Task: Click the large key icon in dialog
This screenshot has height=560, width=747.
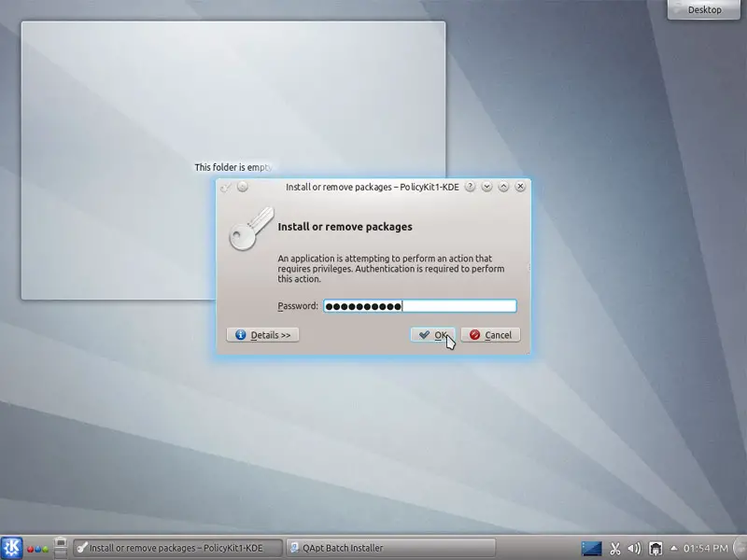Action: point(251,229)
